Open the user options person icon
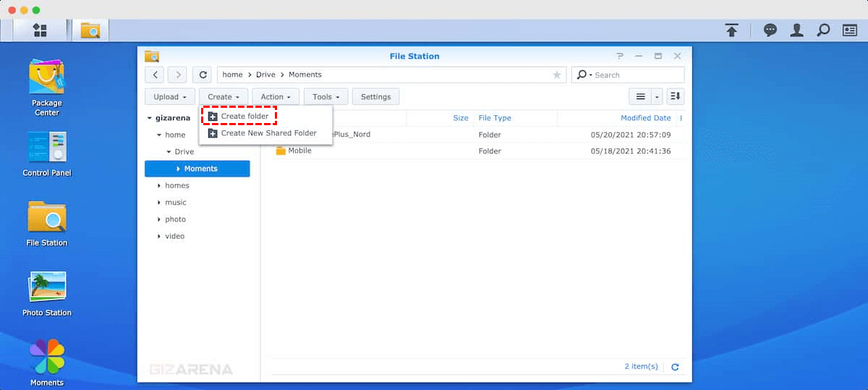This screenshot has height=390, width=868. pos(797,30)
